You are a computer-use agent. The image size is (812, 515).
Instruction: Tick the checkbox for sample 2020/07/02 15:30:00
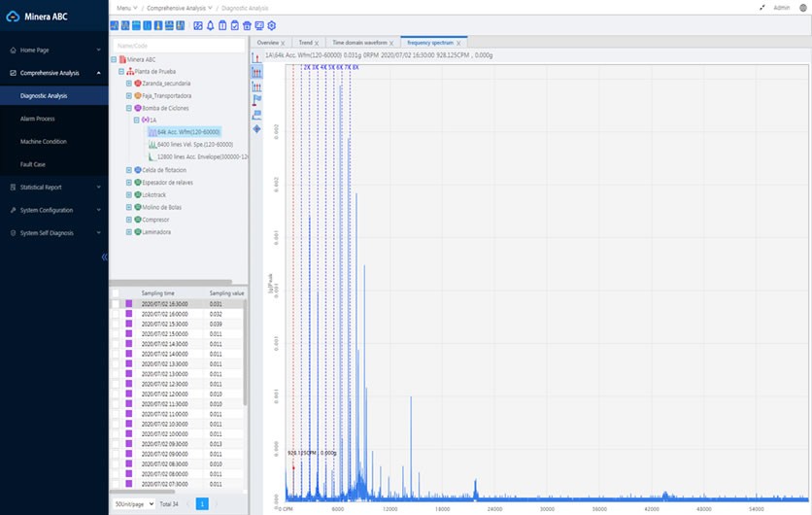click(116, 324)
